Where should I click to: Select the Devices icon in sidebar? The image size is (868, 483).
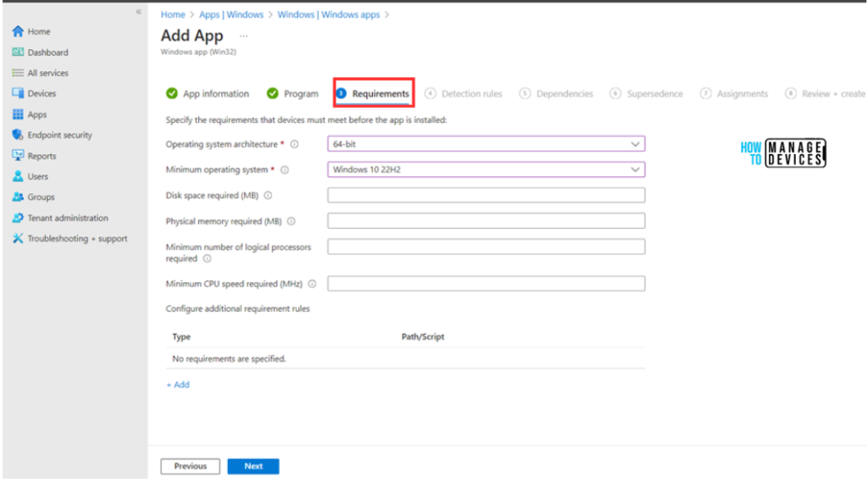(x=18, y=94)
